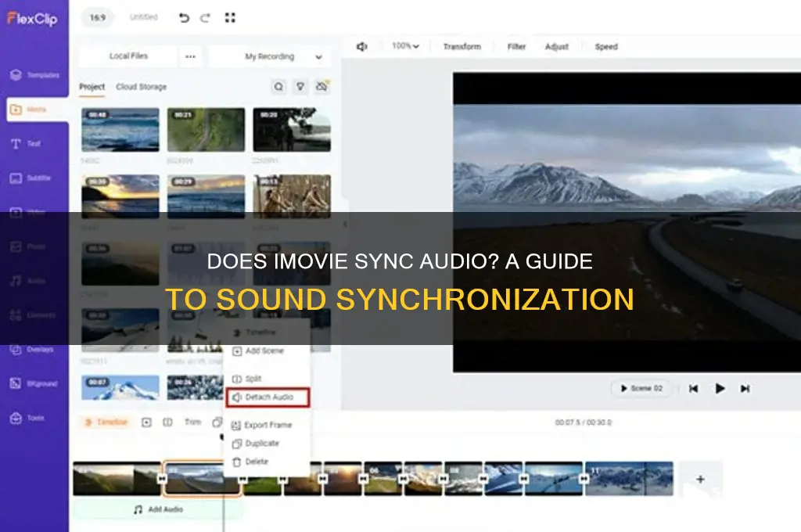Select the 00:48 ocean waves thumbnail
Viewport: 801px width, 532px height.
tap(120, 130)
